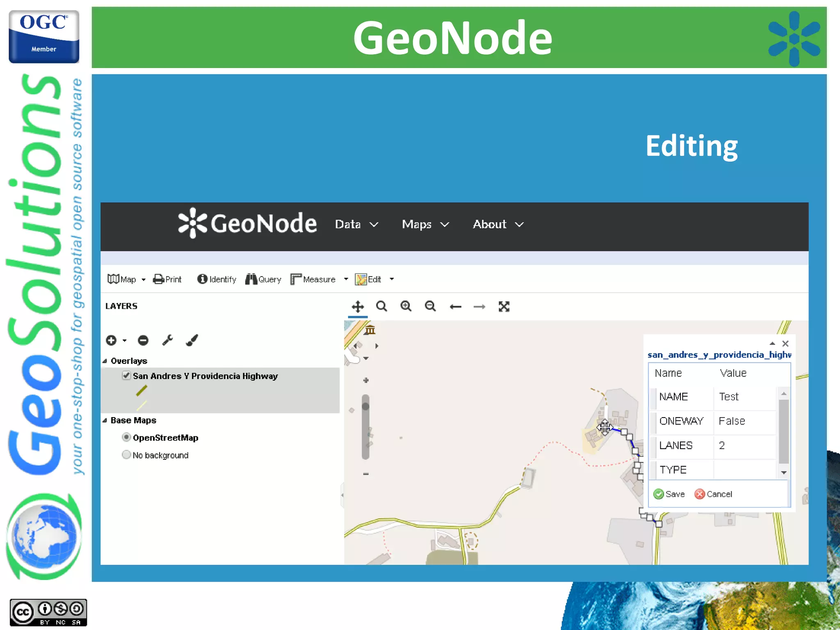Collapse the feature popup with up arrow
Screen dimensions: 840x630
click(x=772, y=343)
